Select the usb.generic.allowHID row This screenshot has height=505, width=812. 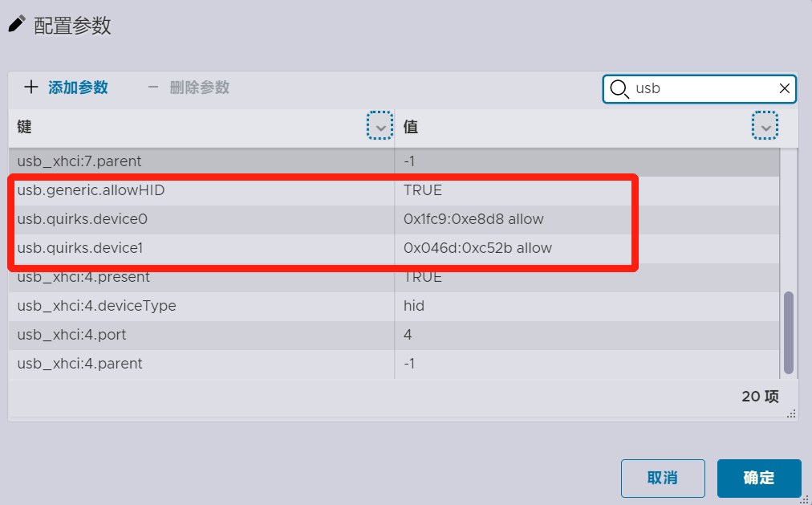click(394, 190)
